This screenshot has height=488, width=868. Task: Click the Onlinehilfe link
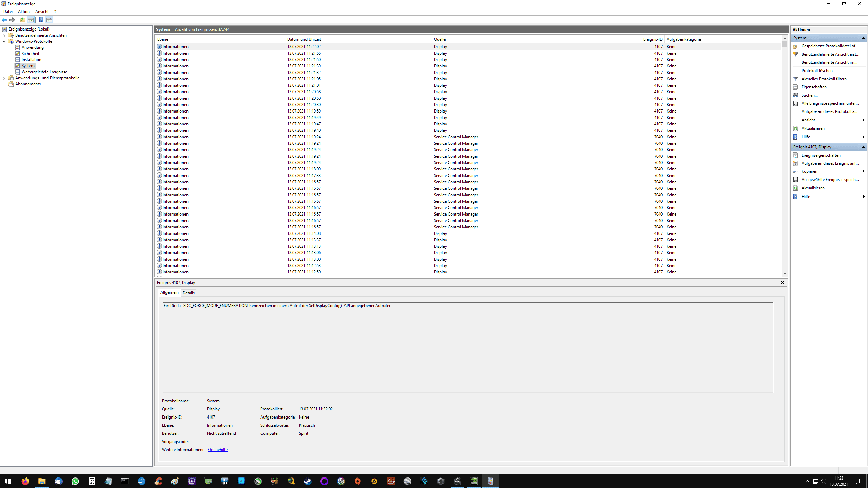pyautogui.click(x=217, y=450)
